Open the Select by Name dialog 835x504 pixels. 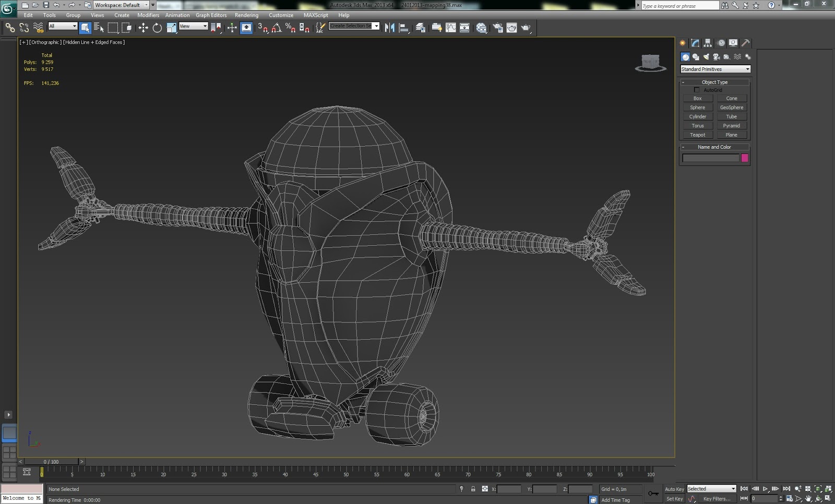(99, 28)
